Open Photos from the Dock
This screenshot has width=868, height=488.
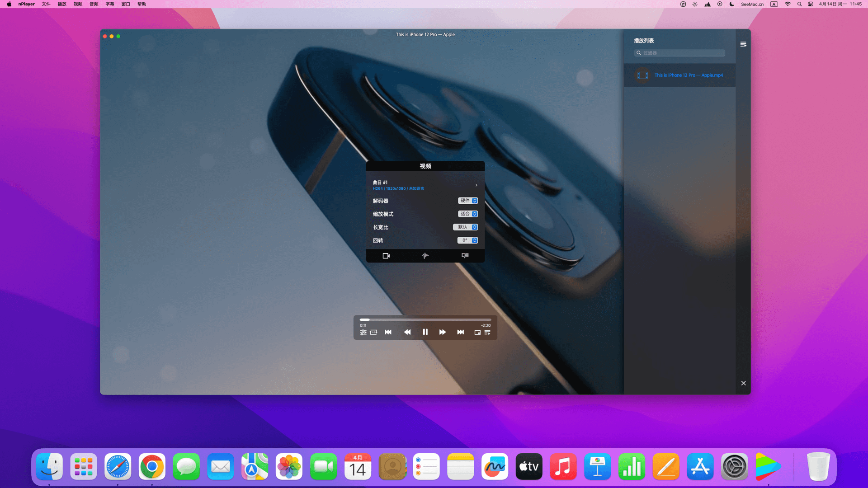(289, 466)
